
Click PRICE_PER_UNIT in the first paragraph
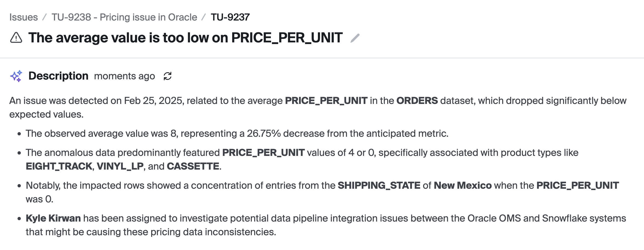(x=326, y=101)
